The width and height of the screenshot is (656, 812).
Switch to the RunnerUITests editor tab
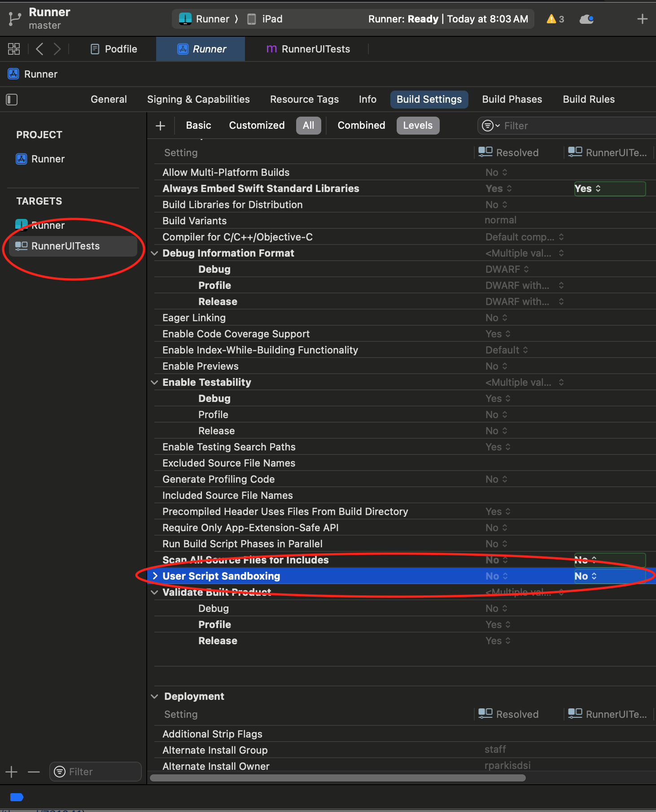tap(308, 49)
